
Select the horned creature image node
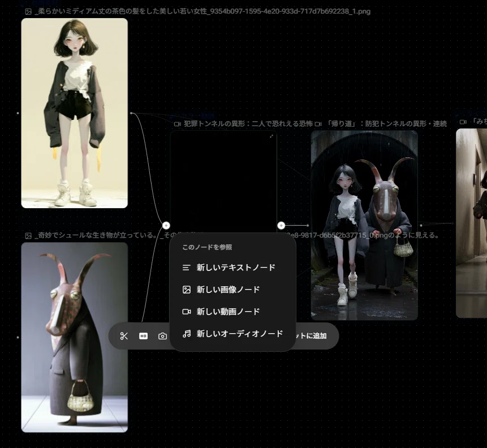click(x=75, y=337)
